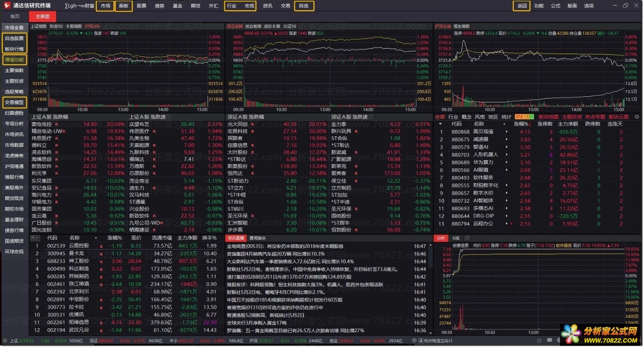Click the R marker beside 云图控股
The image size is (644, 347).
101,246
